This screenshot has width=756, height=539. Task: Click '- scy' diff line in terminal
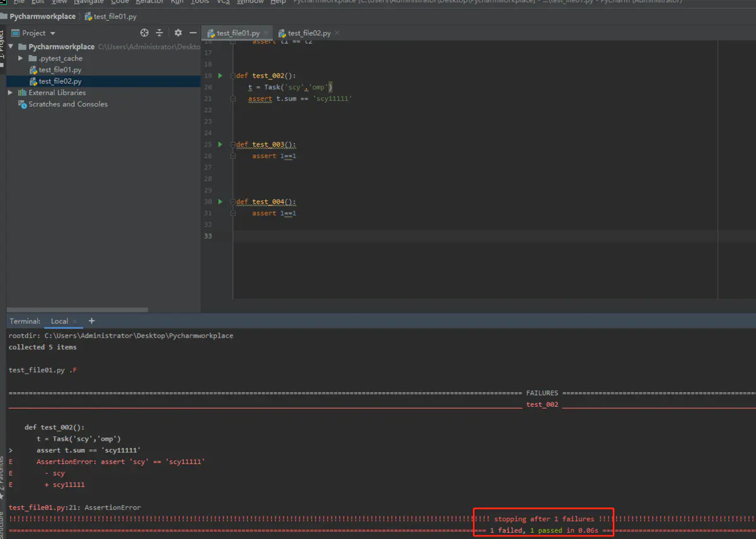click(55, 473)
